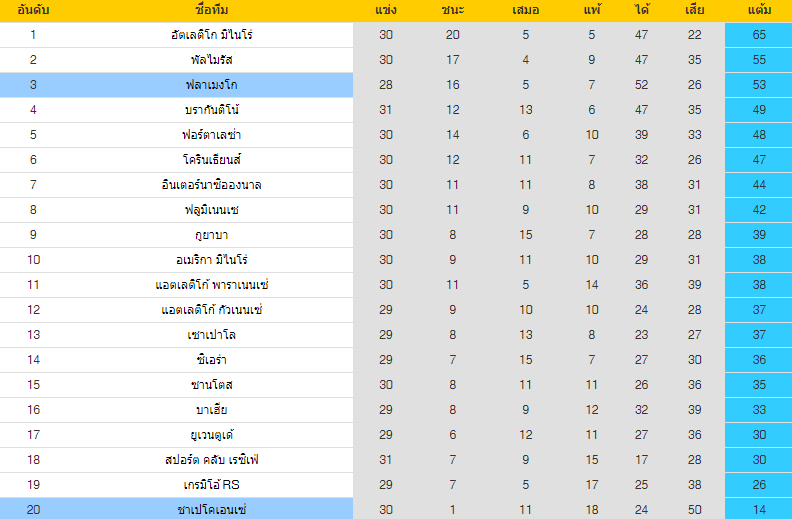Open team โครินเธียนส์

211,160
